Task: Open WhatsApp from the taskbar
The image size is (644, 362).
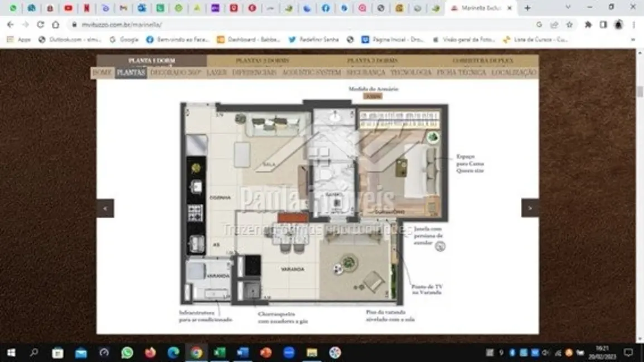Action: point(127,353)
